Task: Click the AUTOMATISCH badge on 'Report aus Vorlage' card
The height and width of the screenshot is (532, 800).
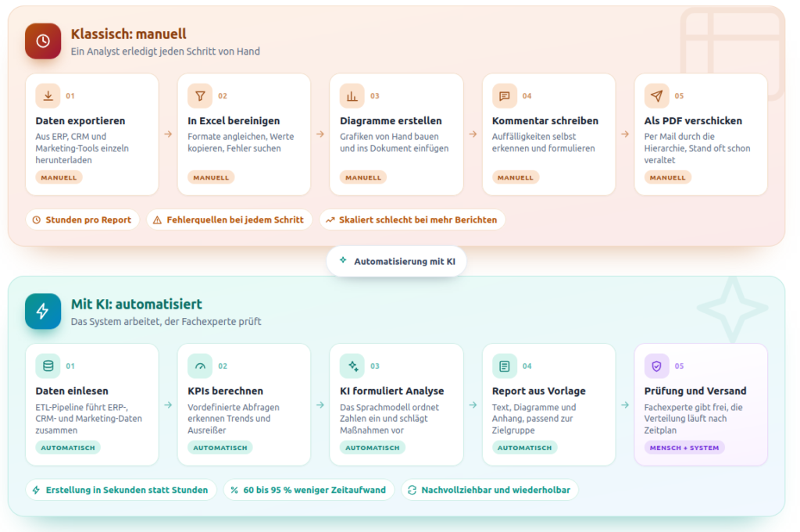Action: point(524,448)
